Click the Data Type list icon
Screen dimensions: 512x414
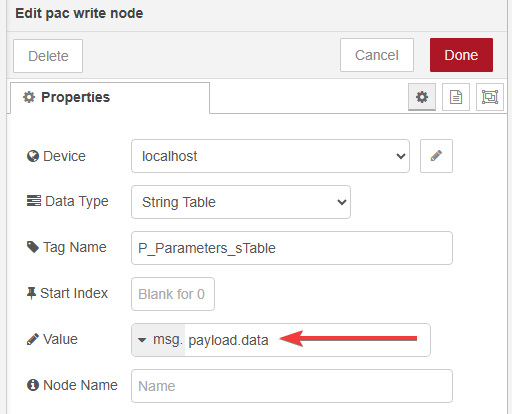tap(34, 201)
